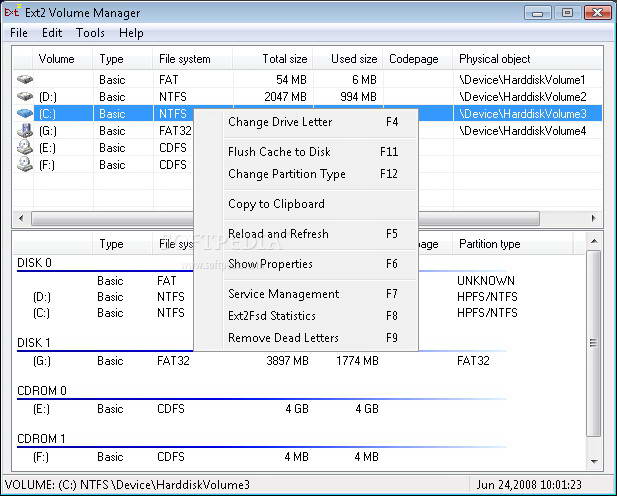The width and height of the screenshot is (617, 496).
Task: Open the Tools menu
Action: coord(90,33)
